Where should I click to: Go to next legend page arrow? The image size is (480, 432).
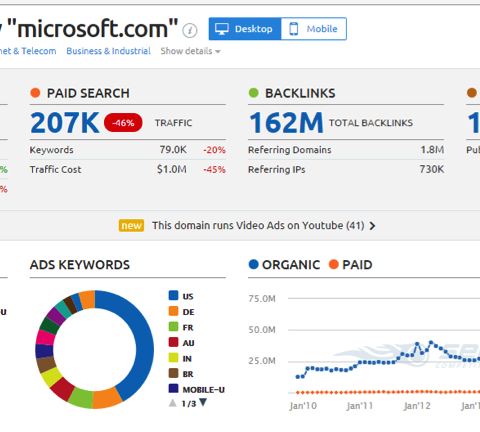[203, 403]
